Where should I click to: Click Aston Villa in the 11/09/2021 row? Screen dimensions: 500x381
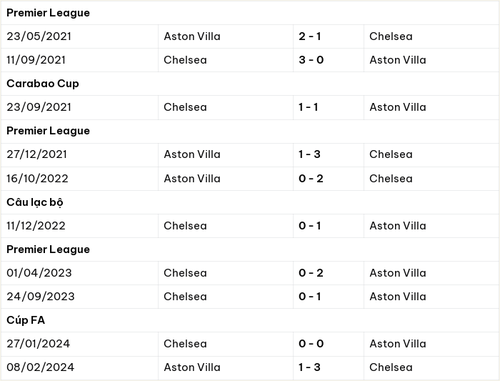pos(398,60)
